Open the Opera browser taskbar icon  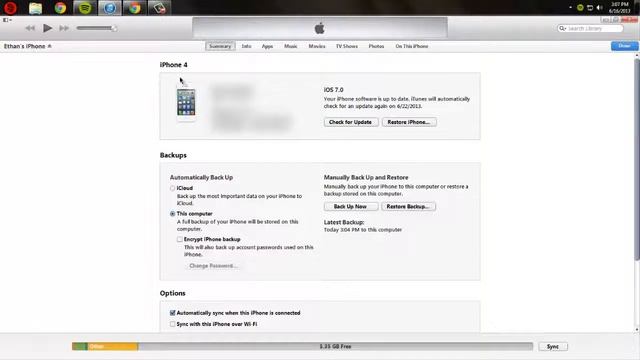(10, 8)
